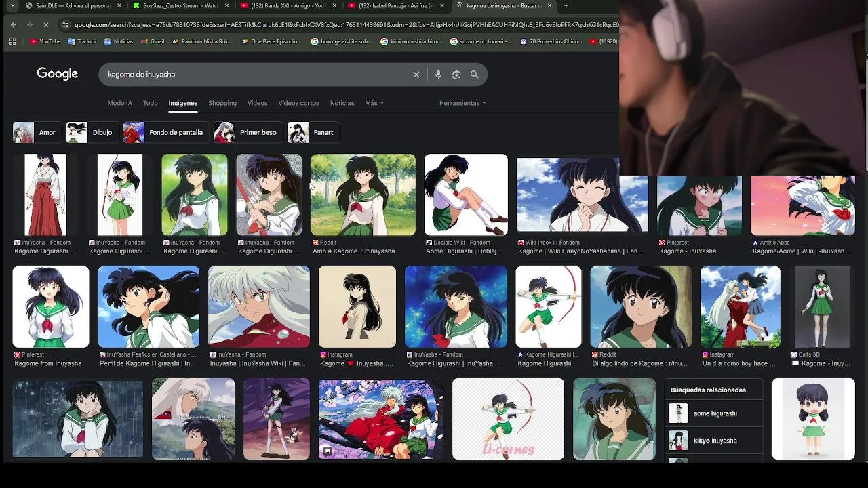Open the apps grid in bookmarks bar
This screenshot has width=868, height=488.
pyautogui.click(x=12, y=41)
